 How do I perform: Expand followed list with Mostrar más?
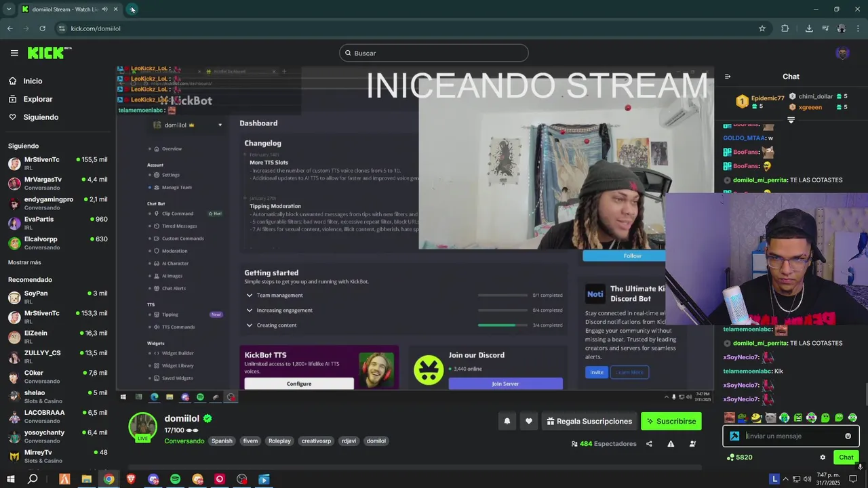click(24, 262)
